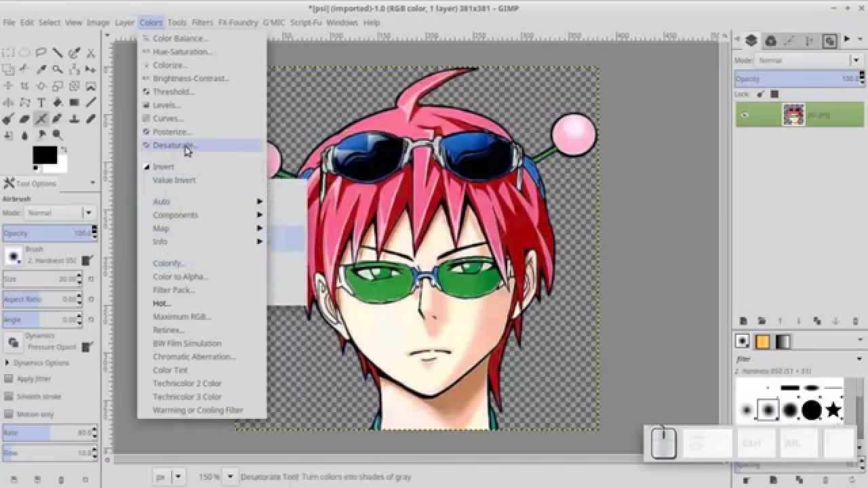Select the Airbrush tool in the toolbox
Viewport: 868px width, 488px height.
[x=41, y=119]
